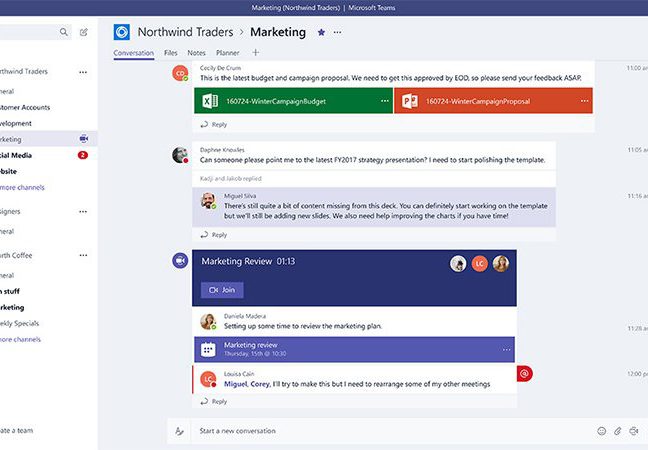
Task: Click Create a team link
Action: (x=17, y=431)
